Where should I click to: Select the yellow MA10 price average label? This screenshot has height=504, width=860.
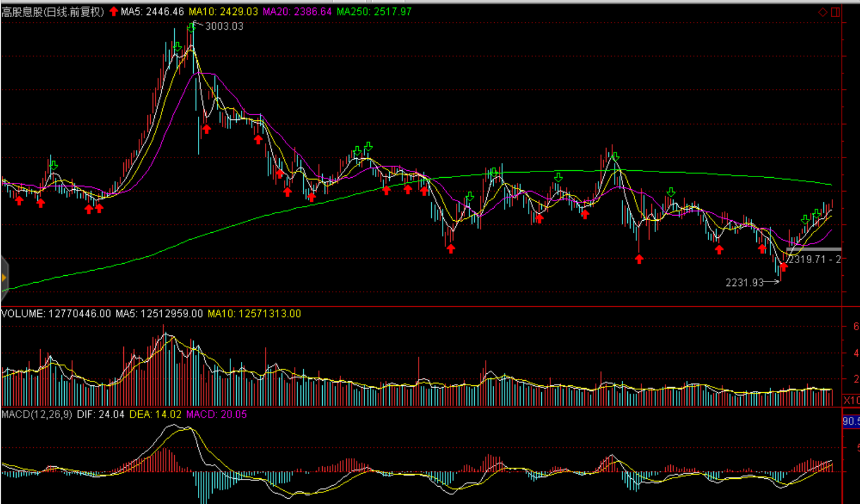coord(223,11)
